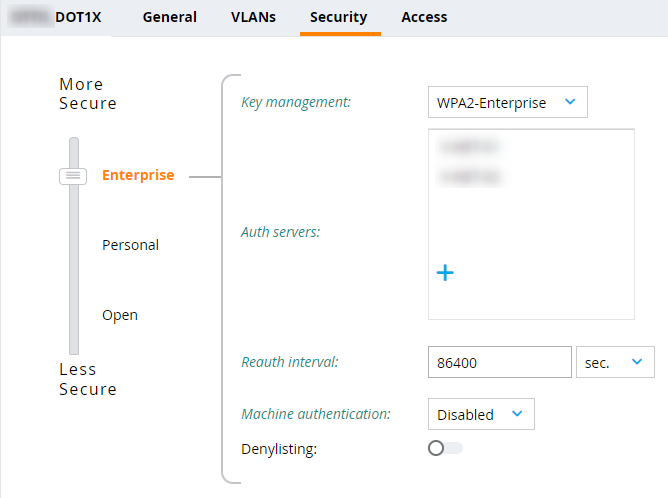Click the Key management label
The height and width of the screenshot is (498, 668).
pos(296,102)
